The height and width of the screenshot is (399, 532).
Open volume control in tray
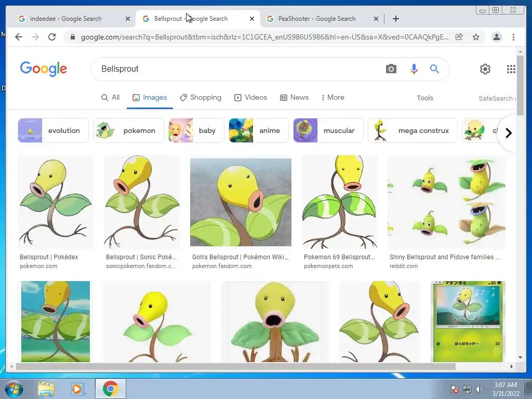point(480,389)
